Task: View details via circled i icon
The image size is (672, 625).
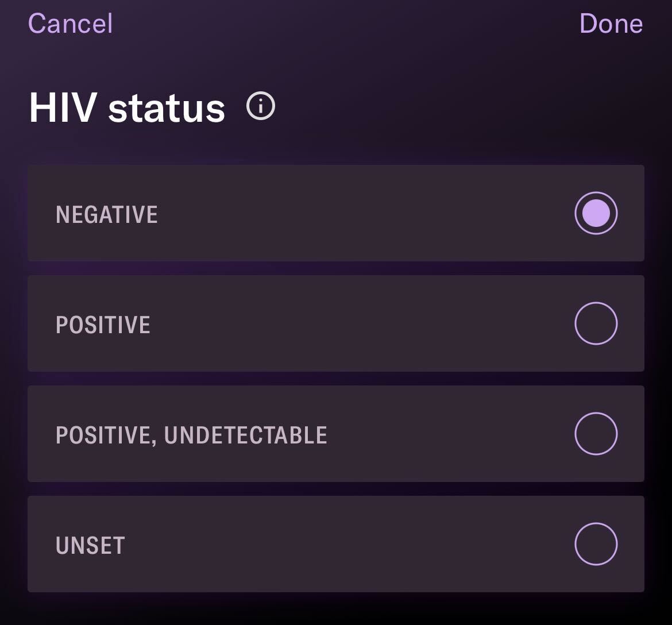Action: pyautogui.click(x=261, y=106)
